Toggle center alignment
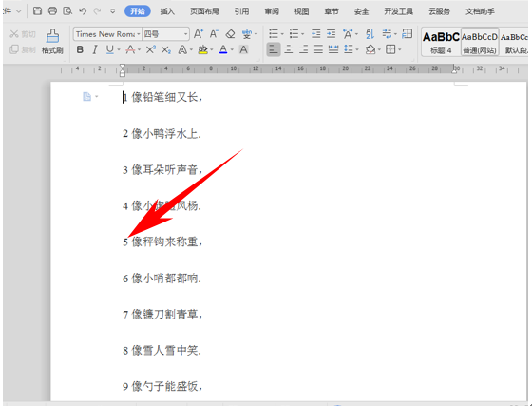Screen dimensions: 532x406 tap(289, 49)
